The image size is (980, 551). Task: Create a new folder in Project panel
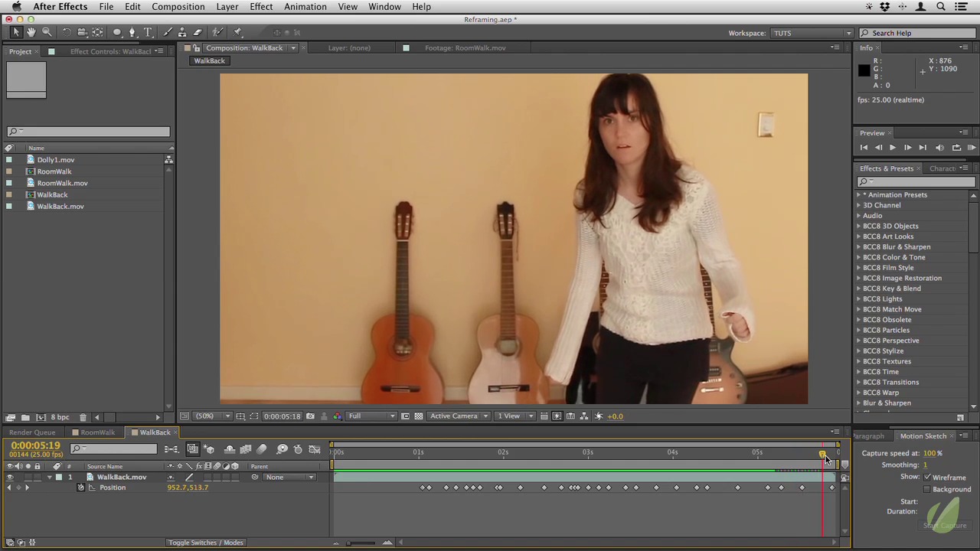click(25, 417)
